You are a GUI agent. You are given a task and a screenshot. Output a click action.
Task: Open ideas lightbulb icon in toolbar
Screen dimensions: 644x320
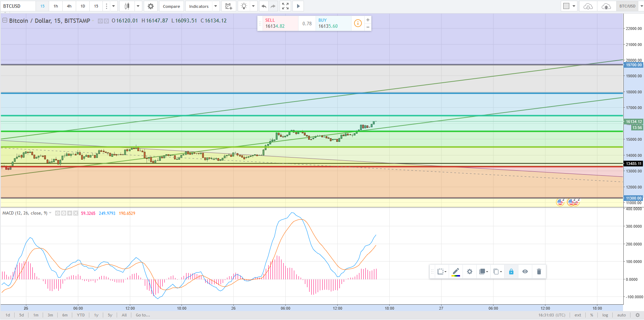tap(244, 6)
